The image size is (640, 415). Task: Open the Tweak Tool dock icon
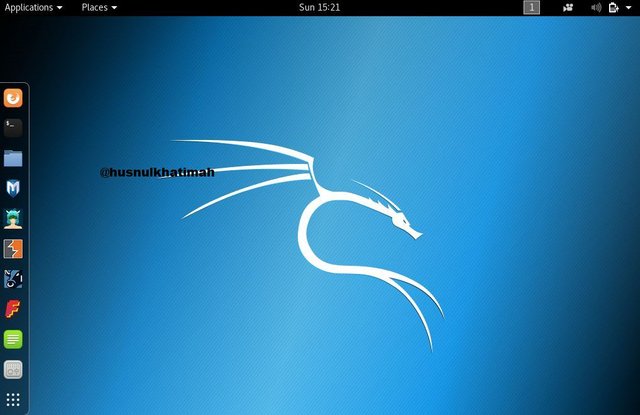coord(13,370)
